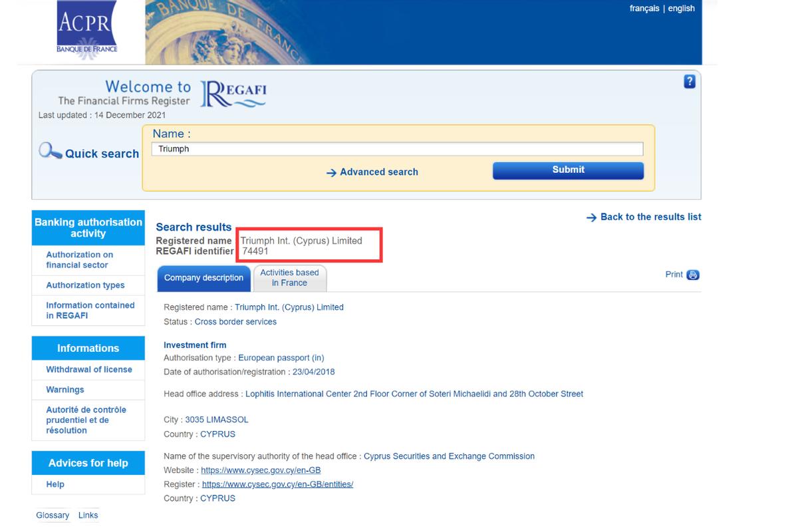Switch language to english
Screen dimensions: 798x532
click(x=681, y=9)
